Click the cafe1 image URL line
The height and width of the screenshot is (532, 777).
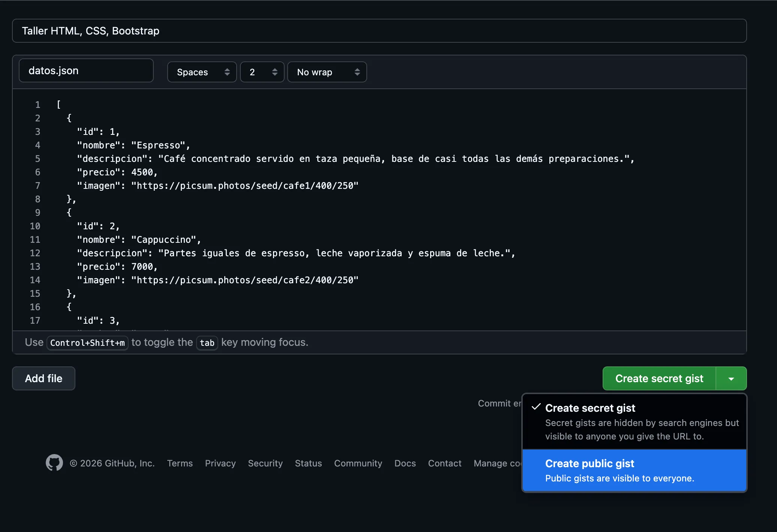217,185
